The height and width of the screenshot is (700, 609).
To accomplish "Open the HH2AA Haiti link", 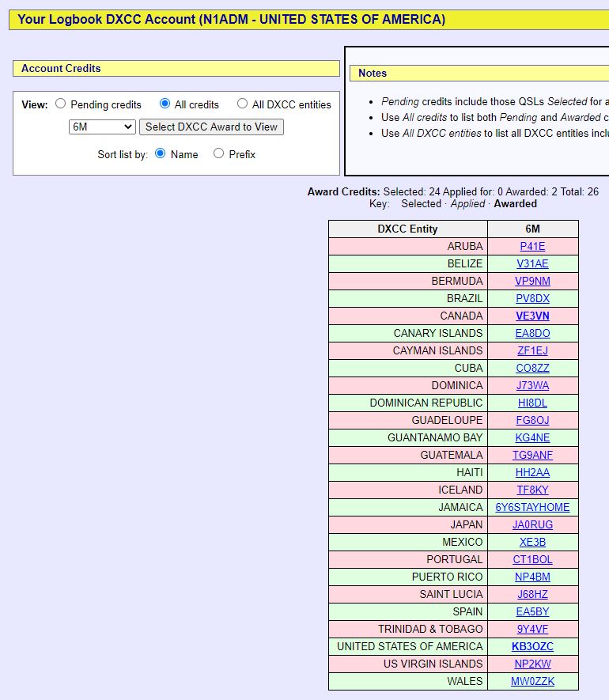I will pos(532,473).
